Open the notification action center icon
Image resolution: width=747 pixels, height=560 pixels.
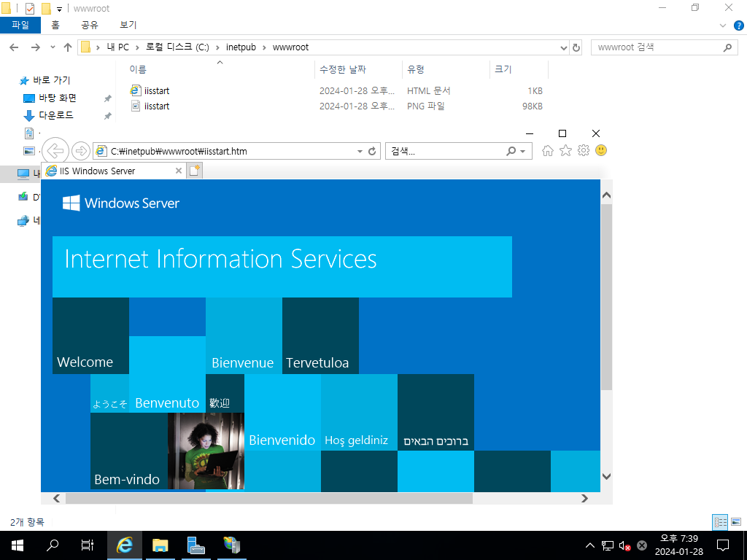(723, 545)
